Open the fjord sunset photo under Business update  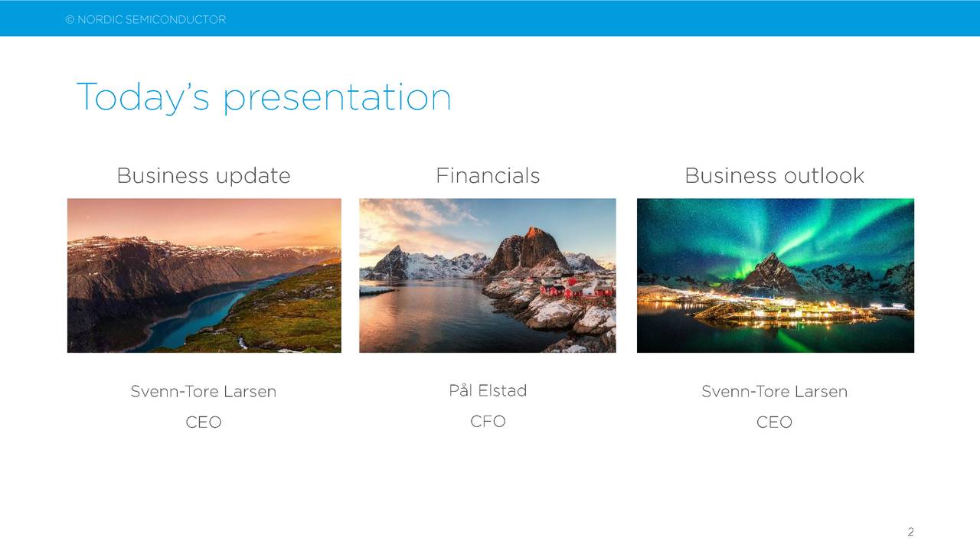[x=204, y=275]
